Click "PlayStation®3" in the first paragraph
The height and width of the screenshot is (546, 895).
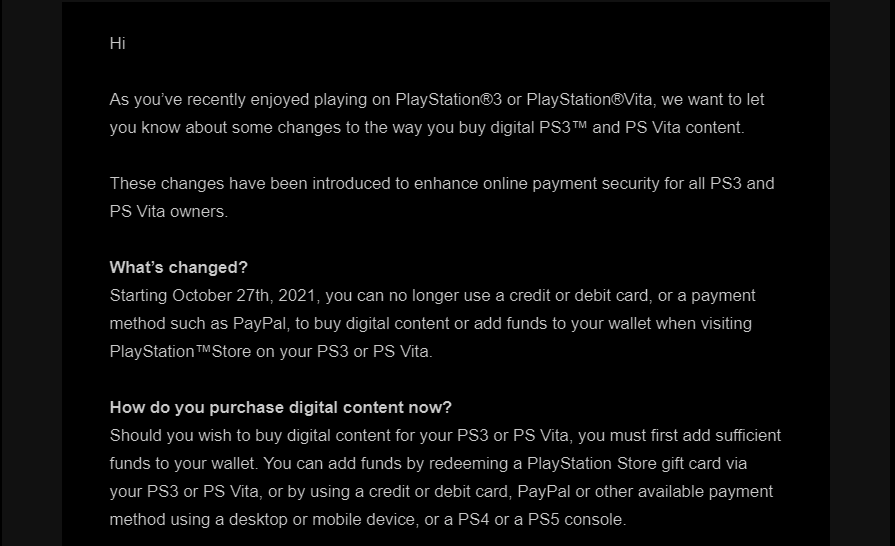pos(449,100)
